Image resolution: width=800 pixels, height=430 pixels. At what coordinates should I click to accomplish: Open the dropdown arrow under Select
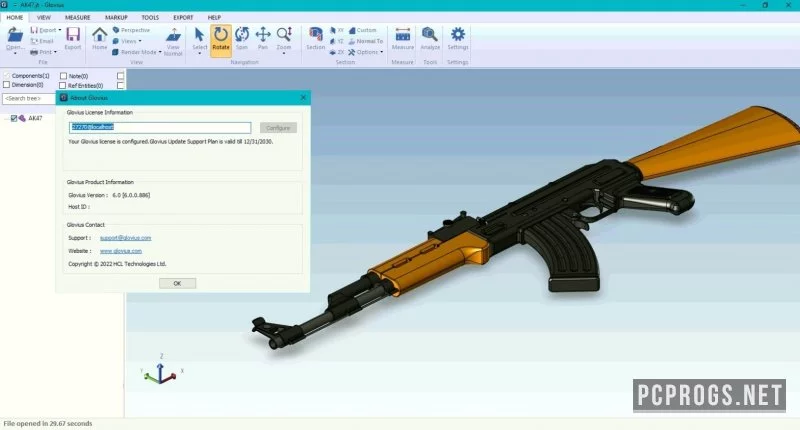pyautogui.click(x=199, y=54)
